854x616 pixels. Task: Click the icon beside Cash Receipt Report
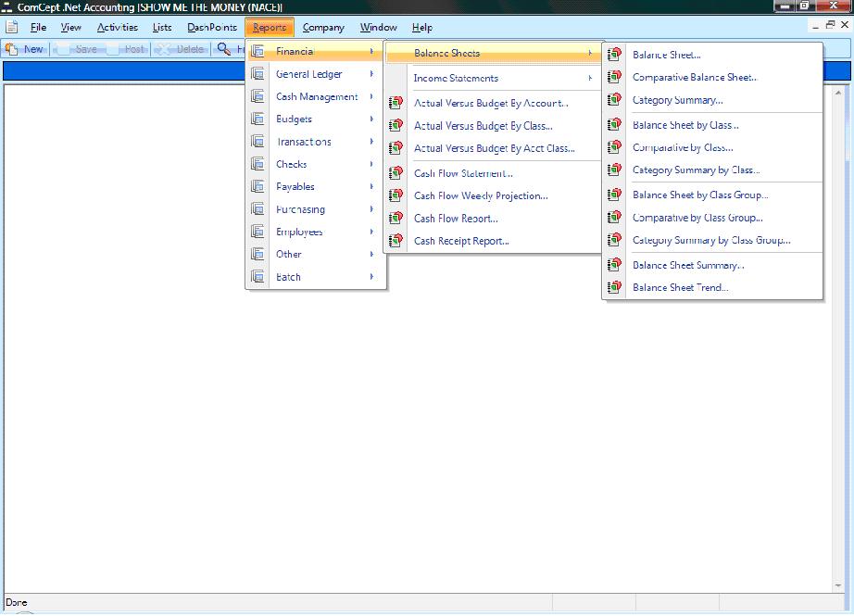396,241
